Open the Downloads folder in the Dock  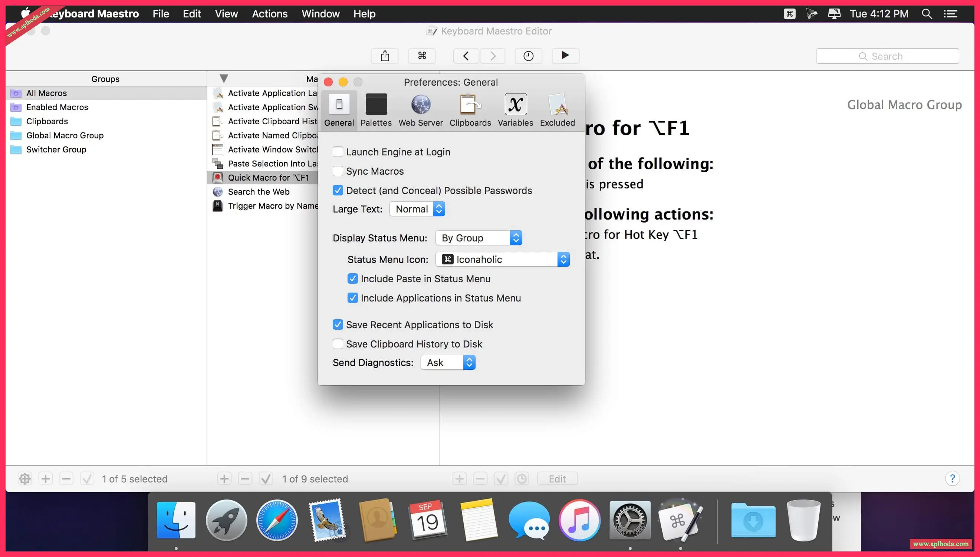753,520
